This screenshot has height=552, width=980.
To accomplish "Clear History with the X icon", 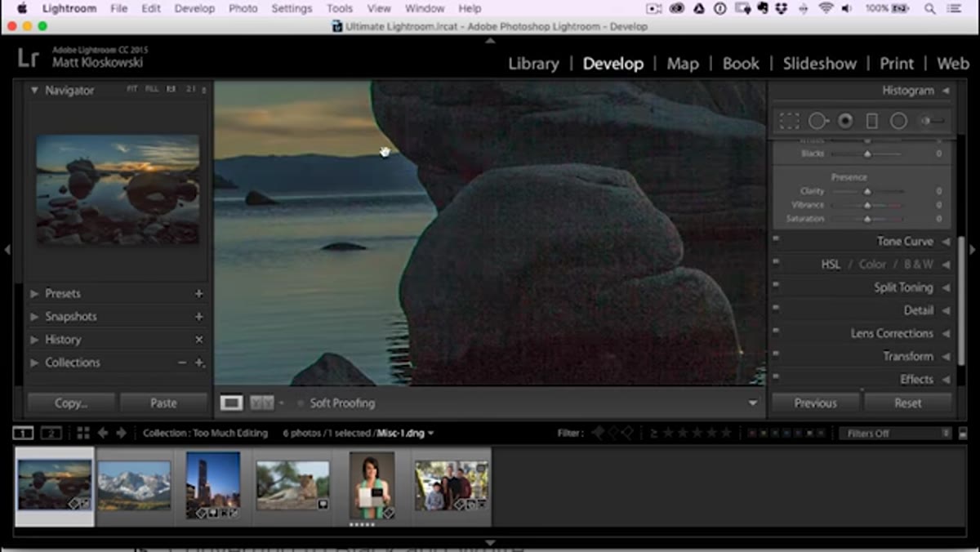I will click(198, 339).
